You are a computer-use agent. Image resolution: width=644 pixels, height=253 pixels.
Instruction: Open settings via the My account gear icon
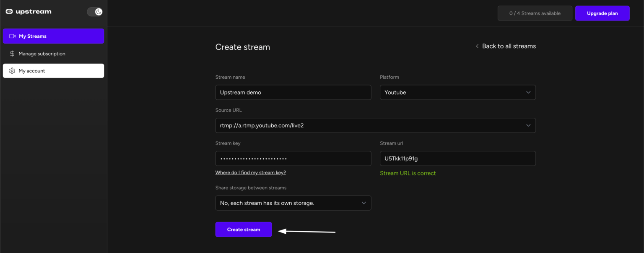12,70
